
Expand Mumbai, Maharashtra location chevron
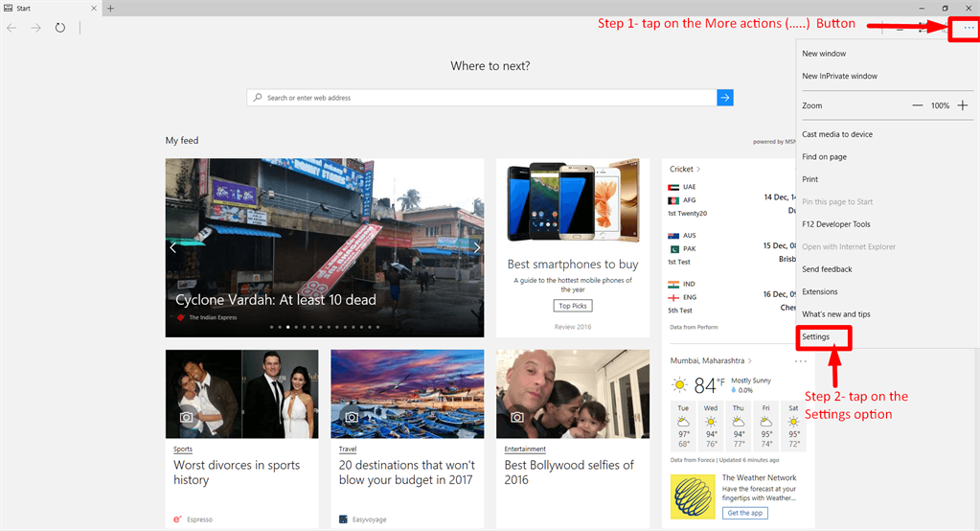click(750, 361)
